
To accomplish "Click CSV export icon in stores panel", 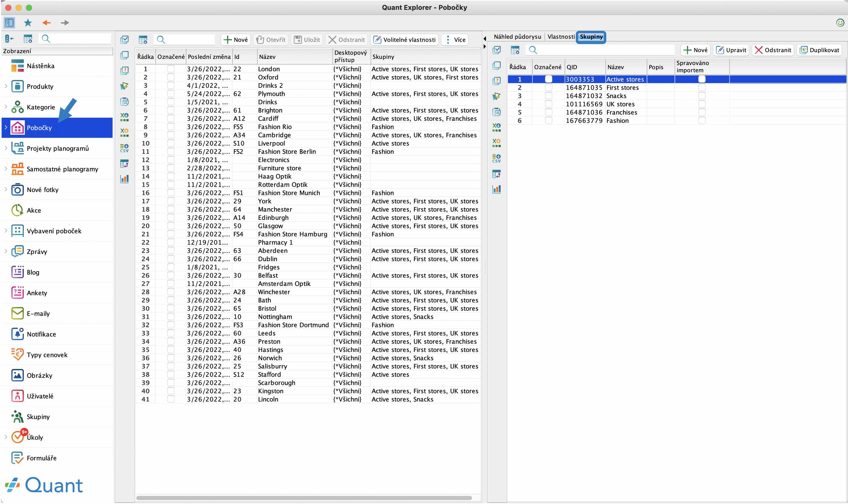I will [124, 148].
